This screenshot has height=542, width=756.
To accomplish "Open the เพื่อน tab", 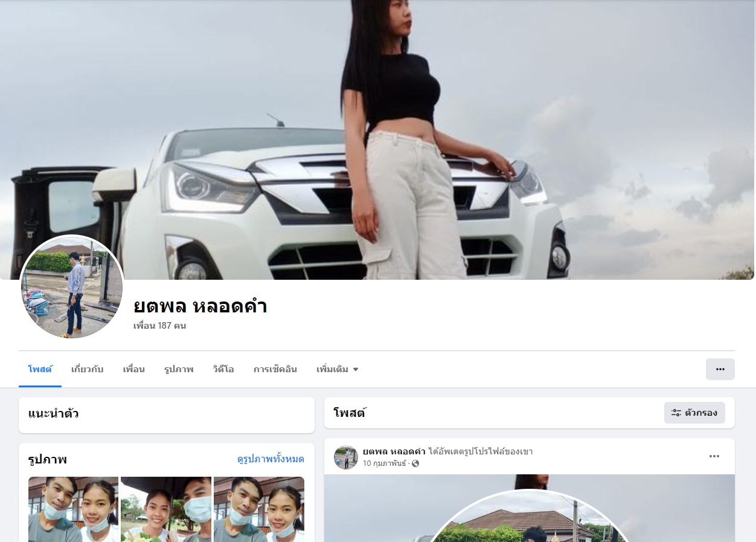I will coord(133,369).
